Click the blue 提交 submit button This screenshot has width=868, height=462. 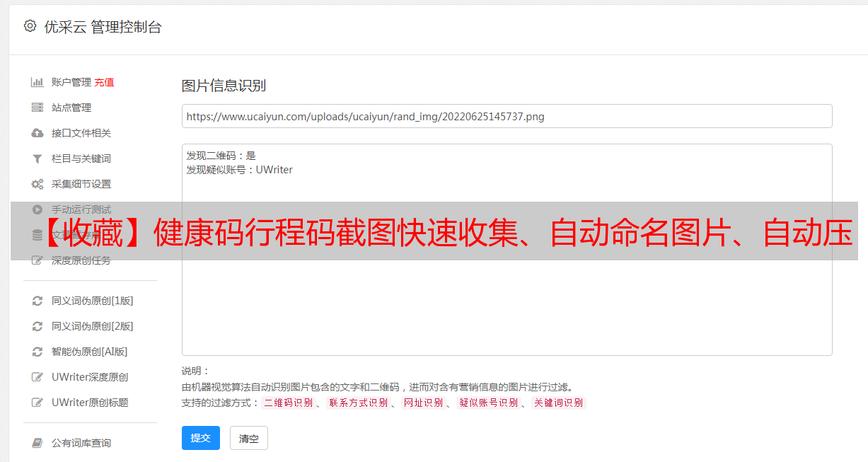point(201,438)
